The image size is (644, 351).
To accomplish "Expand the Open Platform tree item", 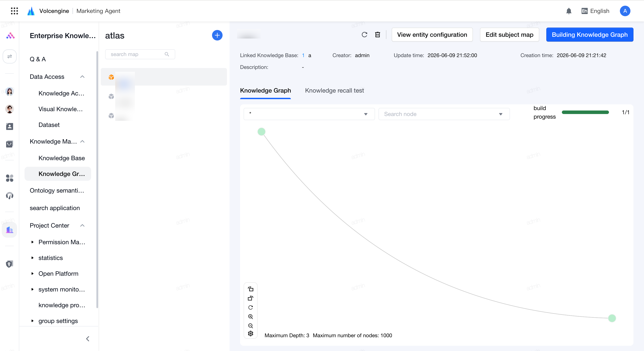I will pyautogui.click(x=32, y=274).
